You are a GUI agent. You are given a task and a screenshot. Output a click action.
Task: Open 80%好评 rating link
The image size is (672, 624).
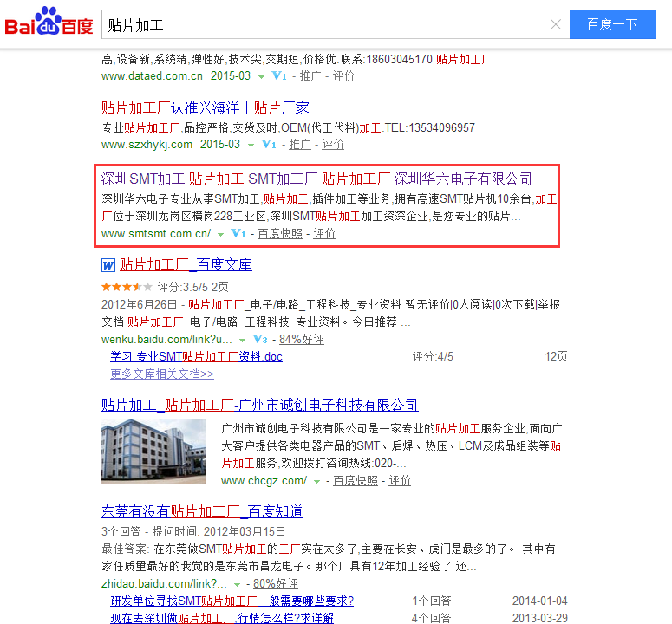point(276,584)
